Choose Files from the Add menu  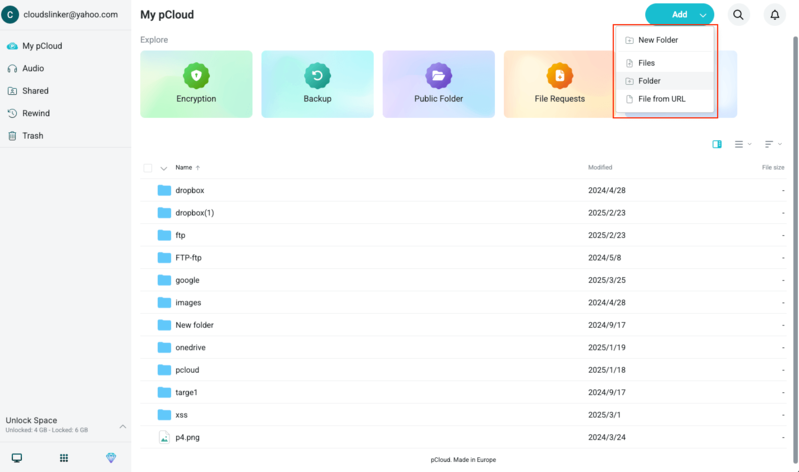click(x=664, y=63)
